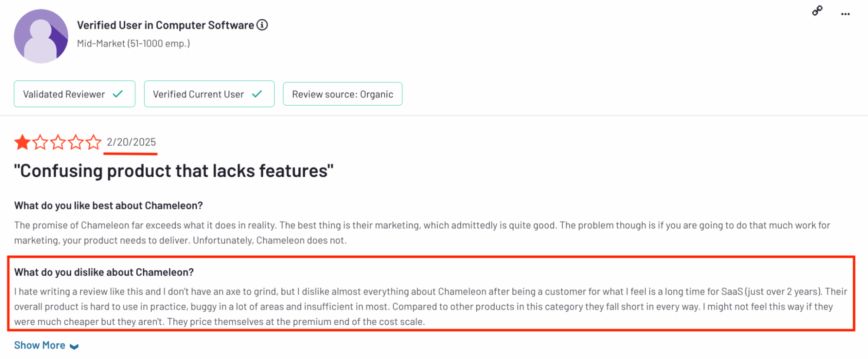Click the filled first rating star
Viewport: 868px width, 359px height.
pyautogui.click(x=22, y=142)
